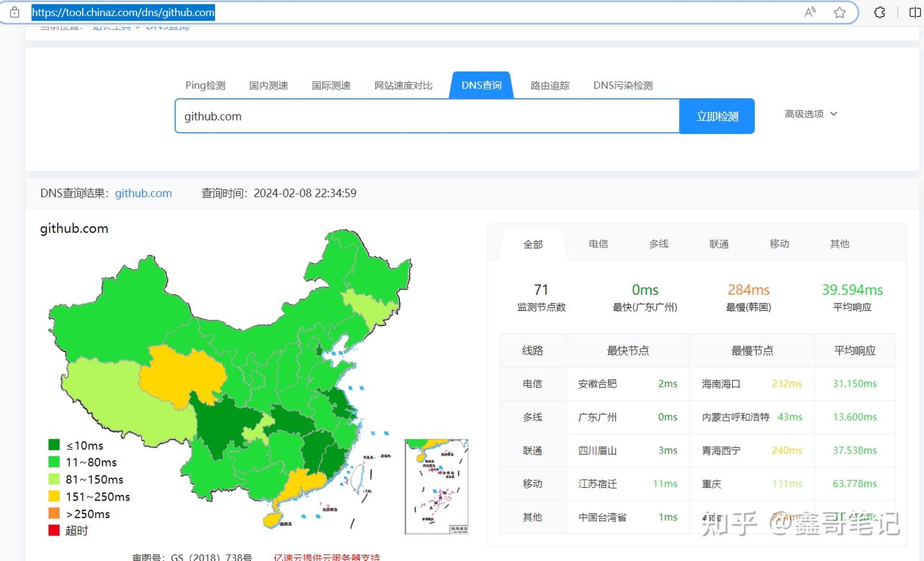Image resolution: width=924 pixels, height=561 pixels.
Task: Focus the github.com domain input field
Action: (427, 116)
